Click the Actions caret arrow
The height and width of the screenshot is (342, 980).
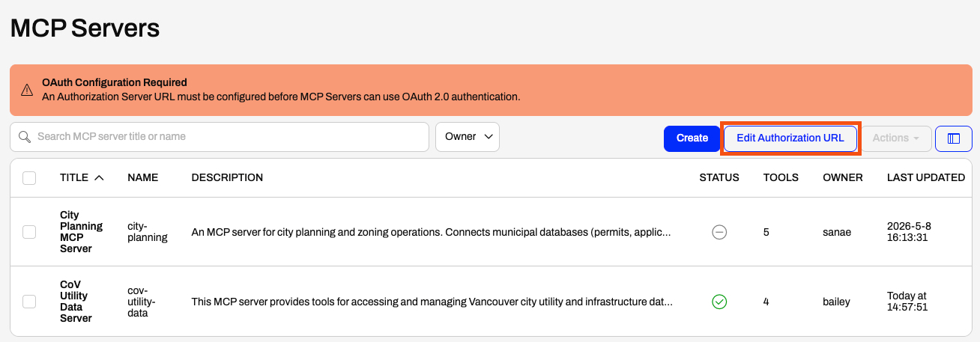tap(916, 138)
